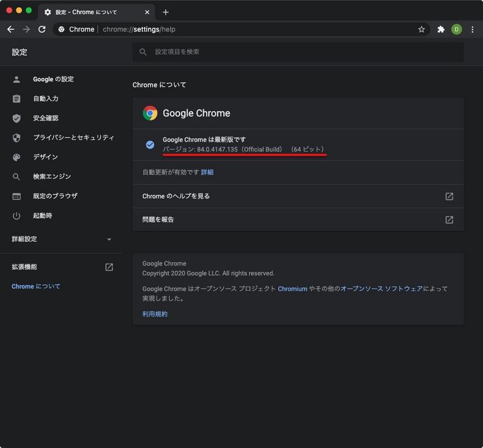Click the clipboard icon beside 自動入力
This screenshot has width=483, height=448.
pos(17,99)
